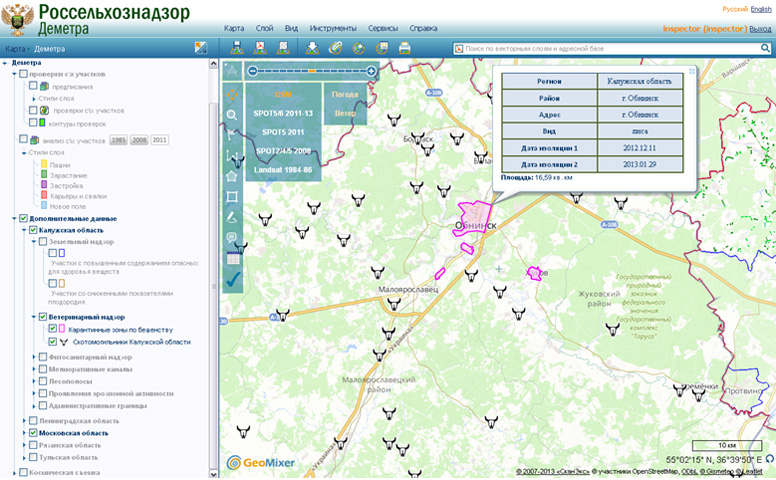Enable the предписания layer checkbox
Viewport: 776px width, 480px height.
[33, 86]
